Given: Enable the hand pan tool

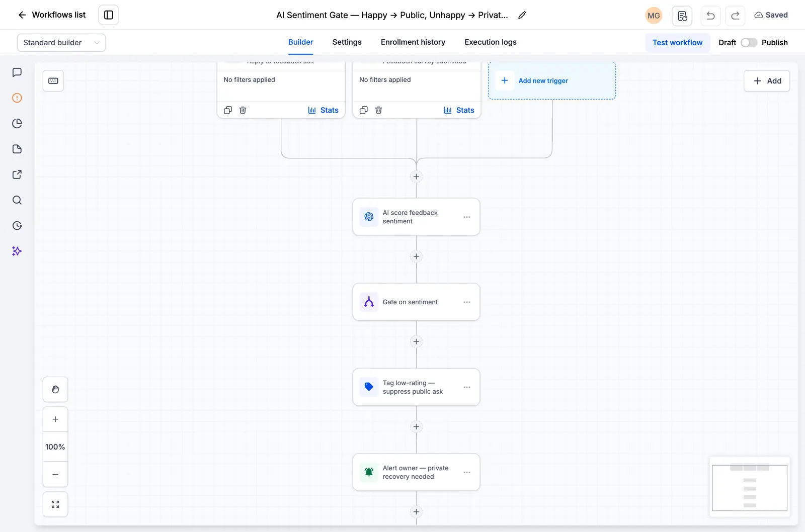Looking at the screenshot, I should point(55,390).
